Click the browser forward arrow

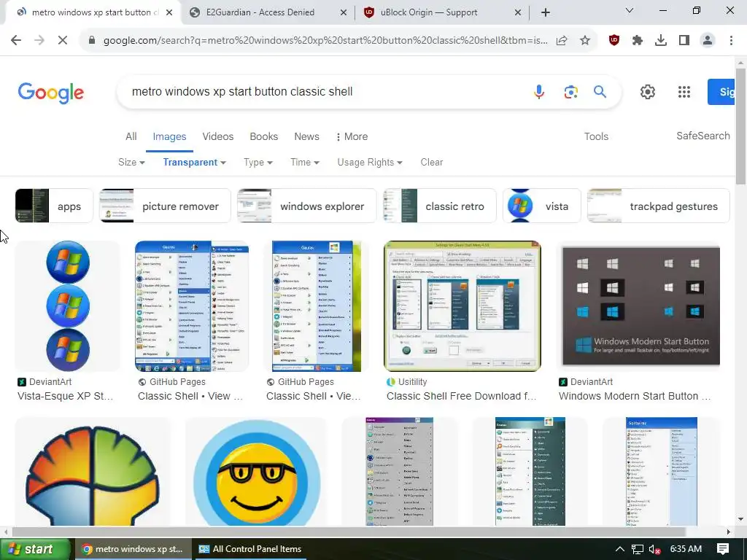(39, 41)
